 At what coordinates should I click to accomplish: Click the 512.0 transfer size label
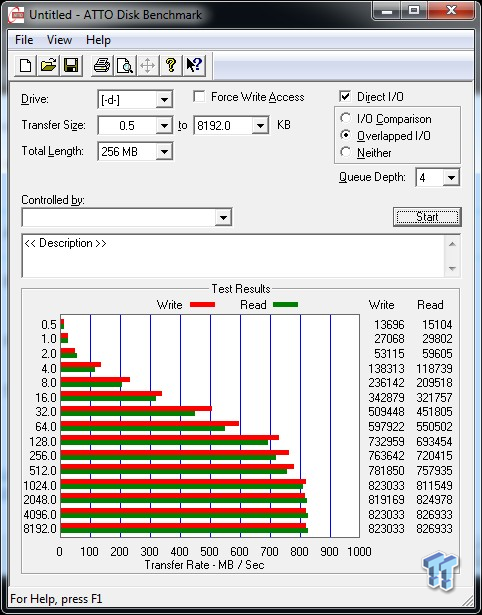click(42, 471)
